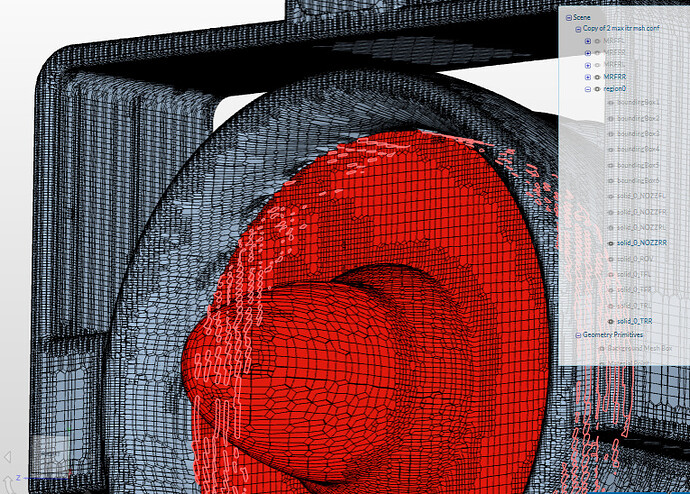Show solid_0_NOZZFL via its eye icon
This screenshot has height=494, width=690.
(611, 197)
